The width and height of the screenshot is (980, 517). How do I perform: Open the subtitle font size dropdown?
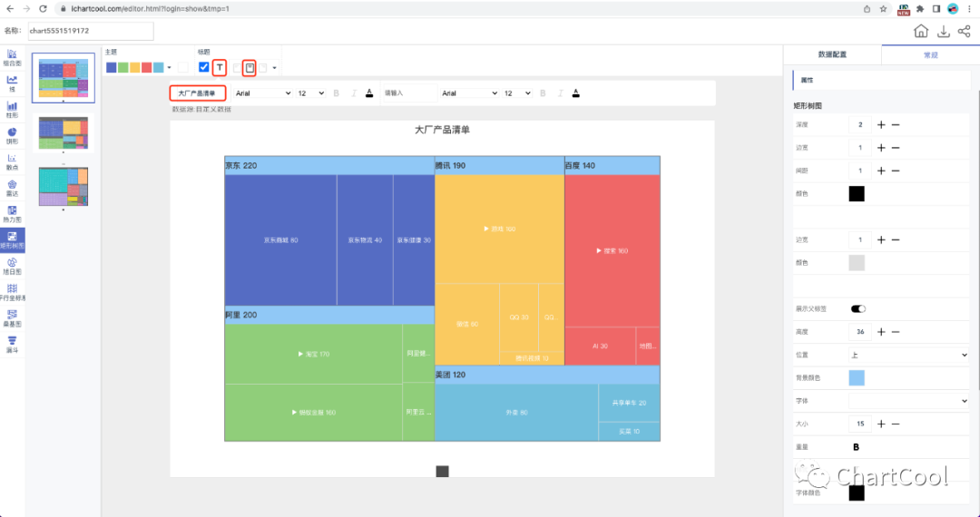(x=517, y=93)
